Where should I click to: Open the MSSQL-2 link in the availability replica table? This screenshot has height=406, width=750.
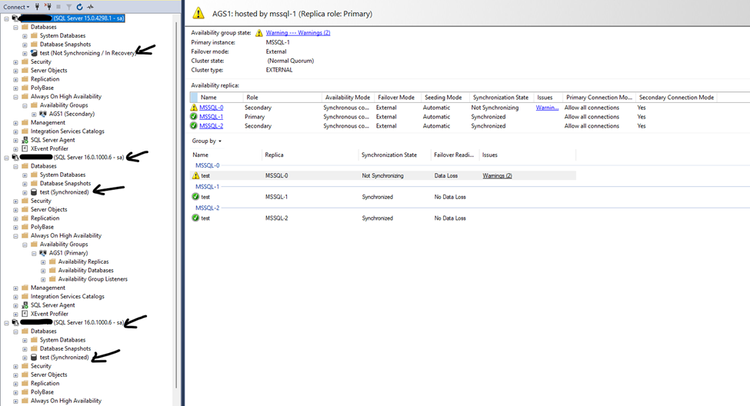pos(211,126)
